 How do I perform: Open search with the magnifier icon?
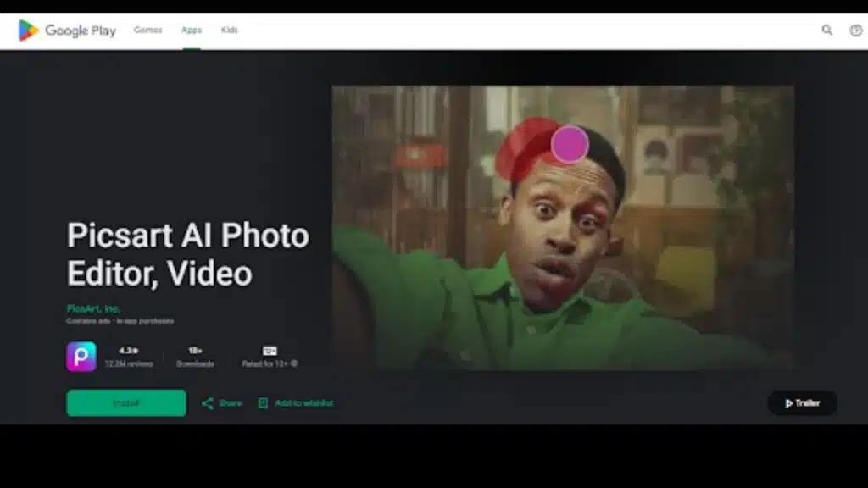click(x=827, y=30)
